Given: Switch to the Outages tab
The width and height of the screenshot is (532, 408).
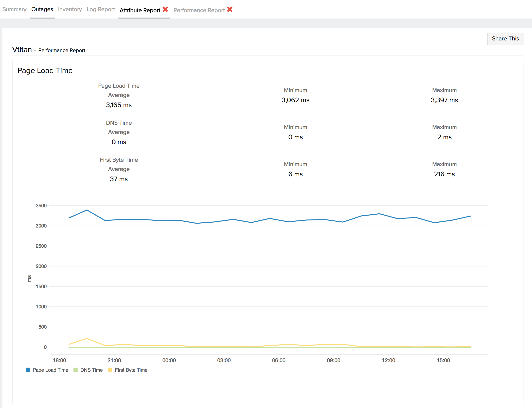Looking at the screenshot, I should pos(42,9).
